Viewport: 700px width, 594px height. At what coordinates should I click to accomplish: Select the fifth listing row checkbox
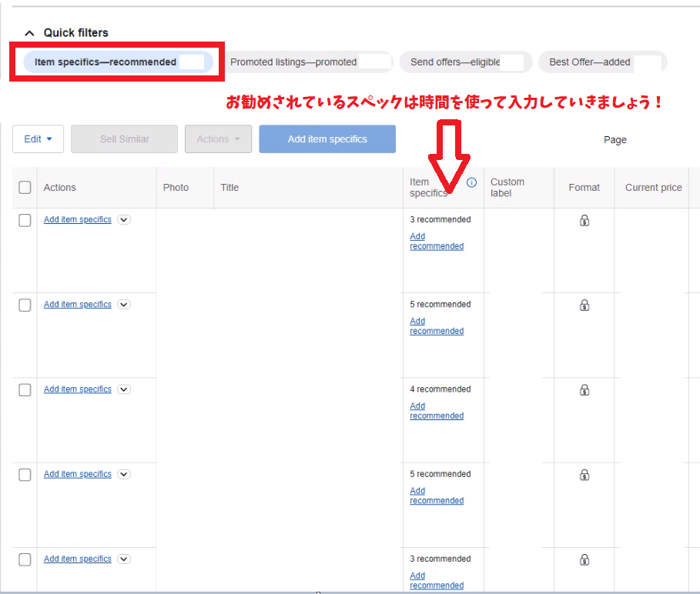tap(25, 559)
